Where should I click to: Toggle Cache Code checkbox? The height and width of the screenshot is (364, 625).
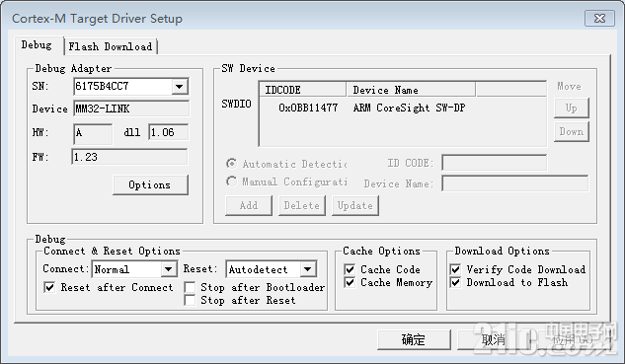click(350, 269)
